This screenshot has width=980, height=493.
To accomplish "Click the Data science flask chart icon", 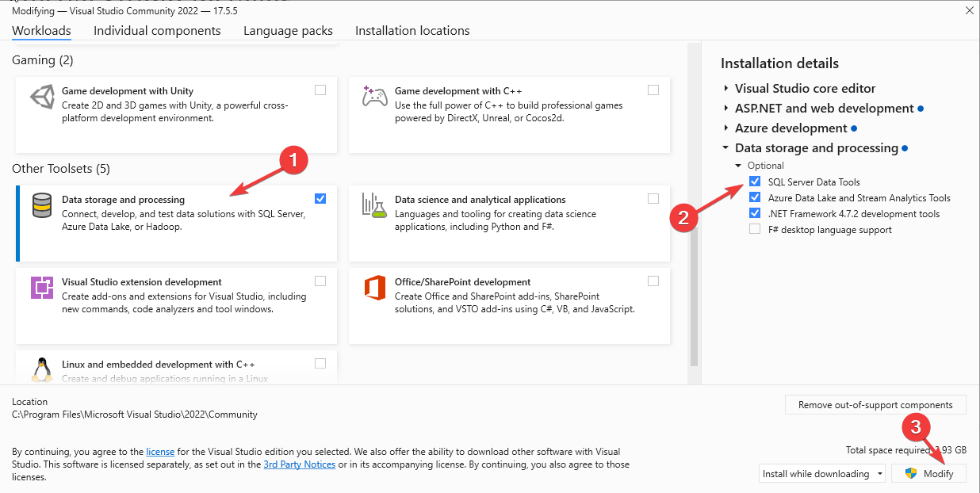I will pos(374,205).
